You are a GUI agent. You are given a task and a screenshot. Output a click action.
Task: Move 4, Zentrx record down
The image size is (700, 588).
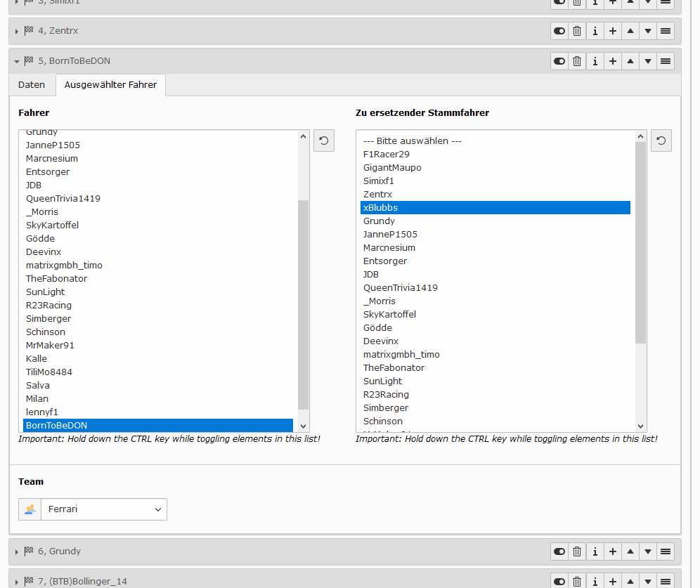pos(648,31)
